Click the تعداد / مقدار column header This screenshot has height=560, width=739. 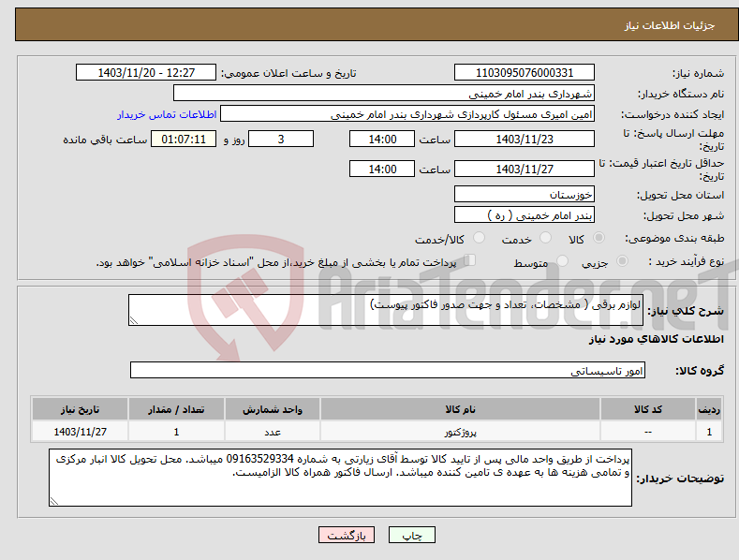[x=176, y=409]
